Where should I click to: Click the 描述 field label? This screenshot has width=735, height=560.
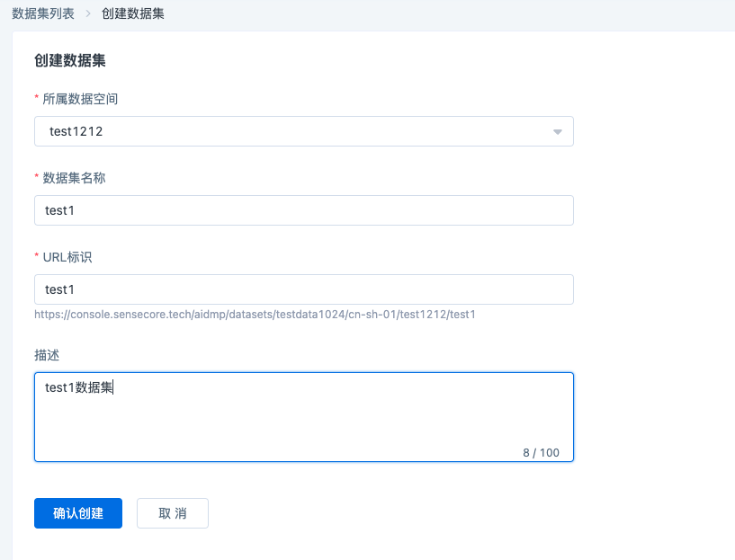point(47,356)
